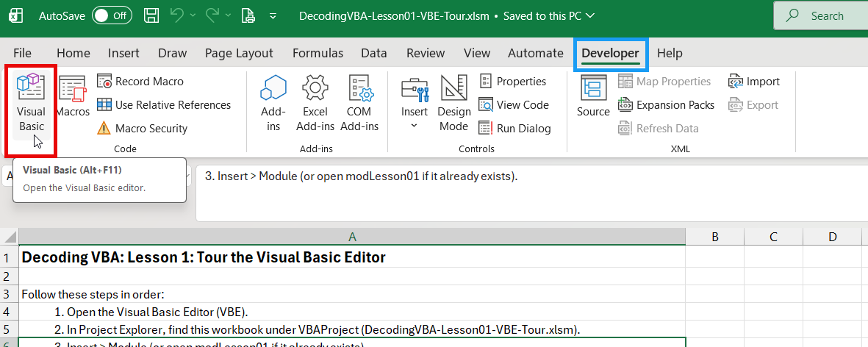The height and width of the screenshot is (347, 868).
Task: Open Customize Quick Access Toolbar dropdown
Action: 273,16
